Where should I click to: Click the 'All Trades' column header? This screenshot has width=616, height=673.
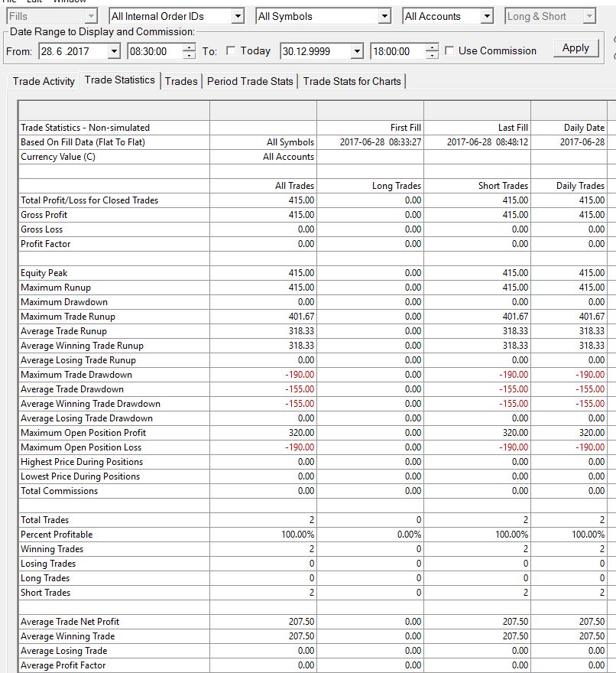[x=294, y=186]
